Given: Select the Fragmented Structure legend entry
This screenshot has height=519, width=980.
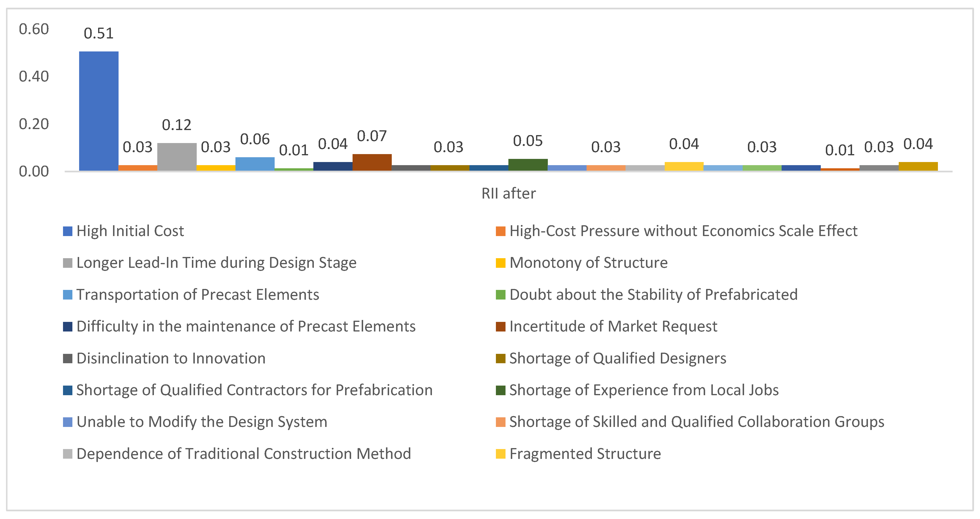Looking at the screenshot, I should [585, 454].
